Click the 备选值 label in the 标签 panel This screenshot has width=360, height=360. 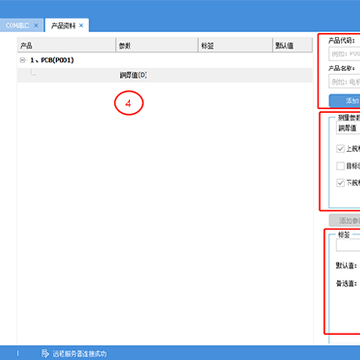pos(346,283)
